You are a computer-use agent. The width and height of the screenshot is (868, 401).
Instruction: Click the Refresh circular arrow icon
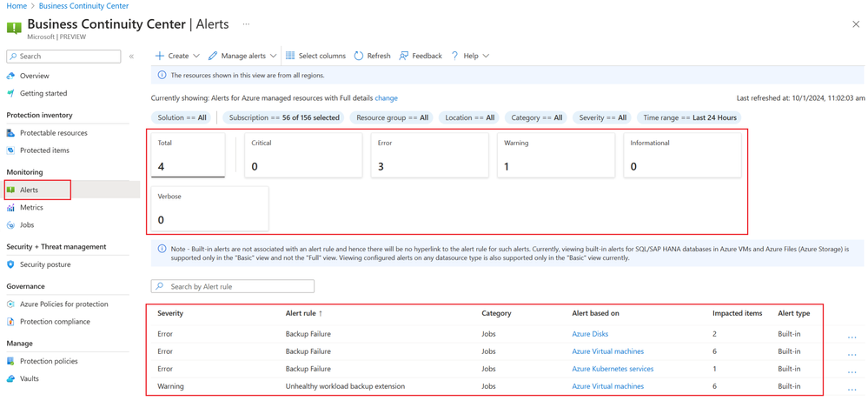pyautogui.click(x=359, y=56)
